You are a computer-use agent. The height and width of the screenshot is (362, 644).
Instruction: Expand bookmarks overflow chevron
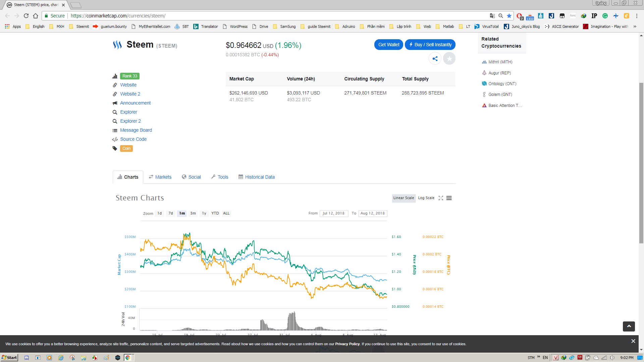(635, 26)
